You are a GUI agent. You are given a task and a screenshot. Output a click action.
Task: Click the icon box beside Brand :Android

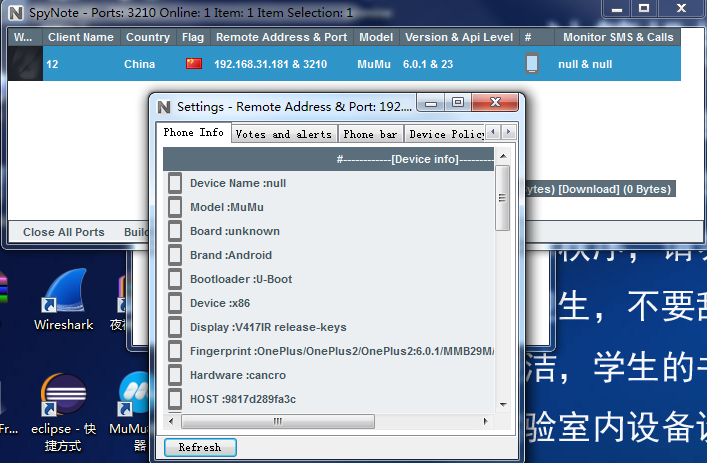pyautogui.click(x=175, y=255)
